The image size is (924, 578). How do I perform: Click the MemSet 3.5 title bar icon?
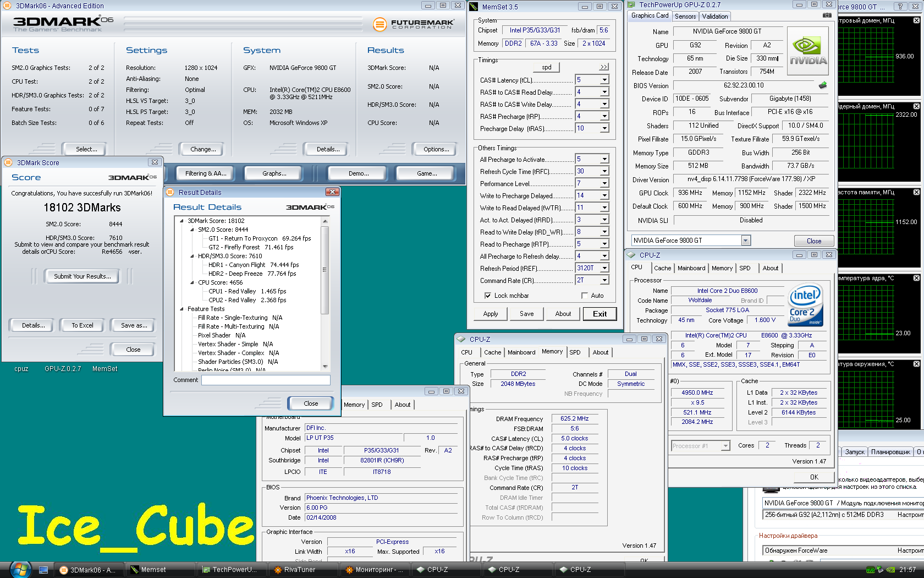474,7
